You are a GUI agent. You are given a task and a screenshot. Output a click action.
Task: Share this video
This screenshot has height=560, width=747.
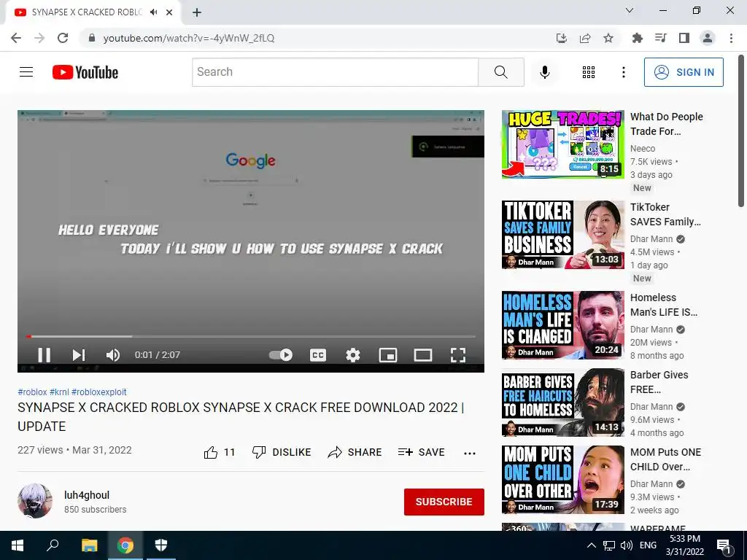(355, 452)
